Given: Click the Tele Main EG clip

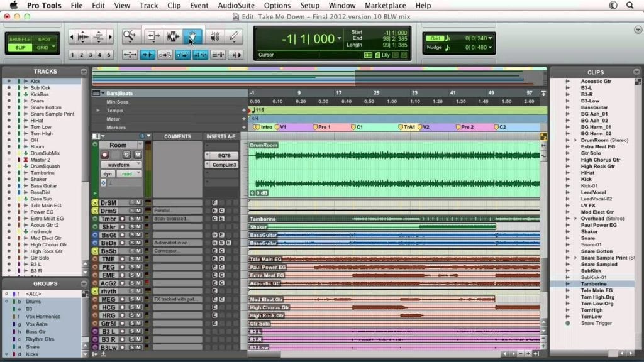Looking at the screenshot, I should click(x=394, y=260).
